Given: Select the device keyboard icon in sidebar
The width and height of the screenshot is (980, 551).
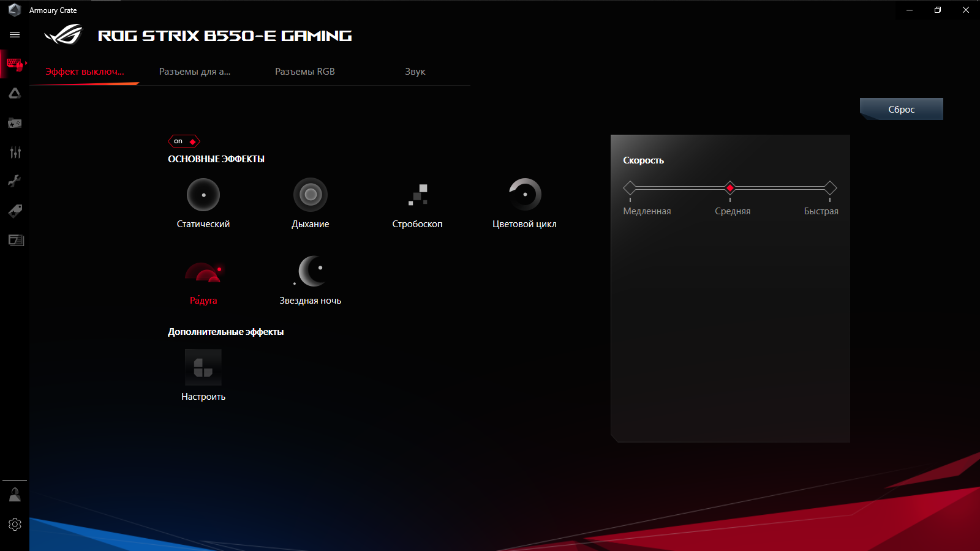Looking at the screenshot, I should (x=15, y=64).
